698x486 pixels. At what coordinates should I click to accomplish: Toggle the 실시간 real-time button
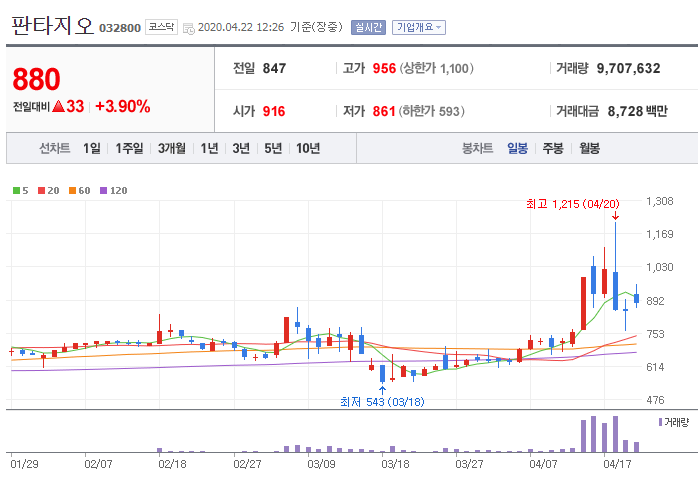[x=368, y=28]
